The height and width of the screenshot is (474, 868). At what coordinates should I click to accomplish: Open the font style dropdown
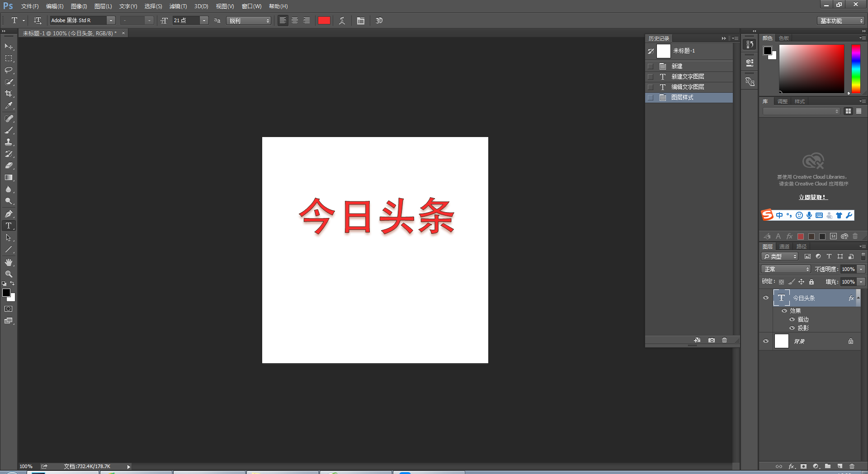coord(149,20)
